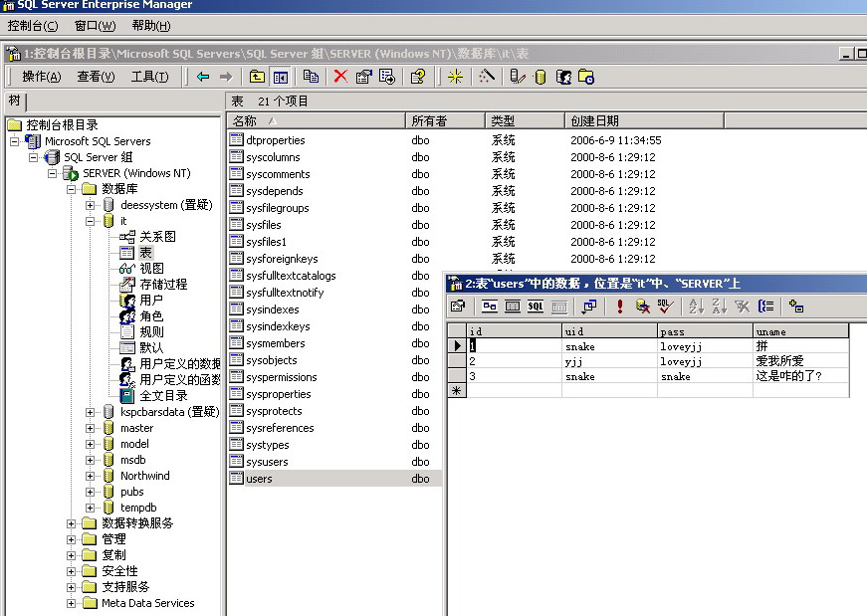The width and height of the screenshot is (867, 616).
Task: Select the 角色 tree item
Action: tap(151, 316)
